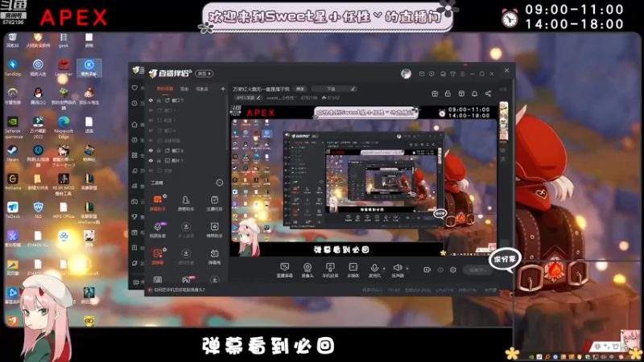644x362 pixels.
Task: Toggle the lock on the 窗口 6 source
Action: [159, 150]
